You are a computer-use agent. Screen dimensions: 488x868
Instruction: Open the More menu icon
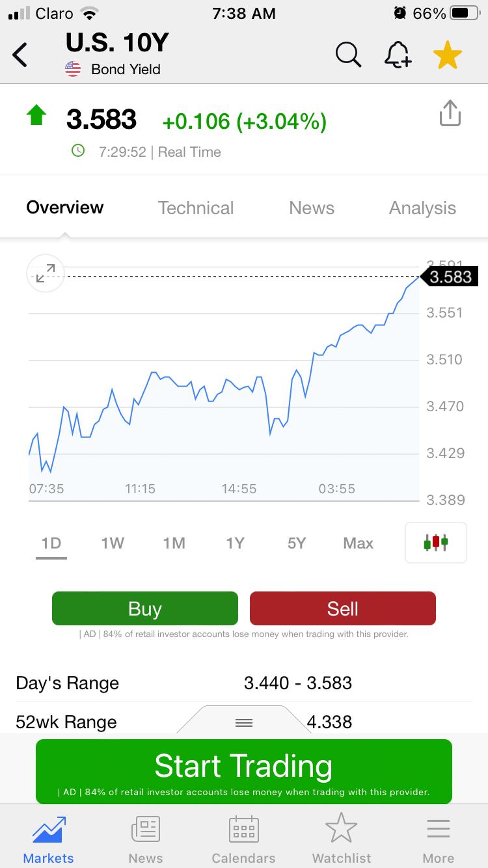pyautogui.click(x=439, y=828)
